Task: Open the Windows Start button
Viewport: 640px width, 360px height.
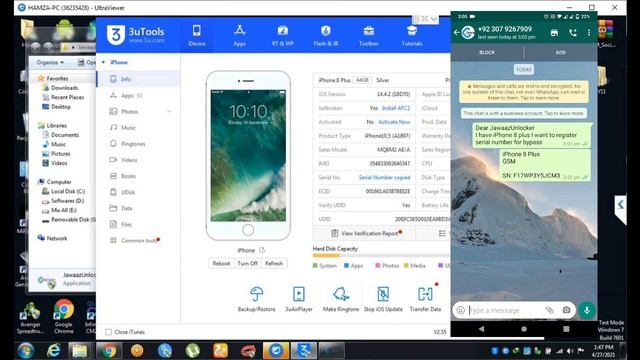Action: pos(25,351)
